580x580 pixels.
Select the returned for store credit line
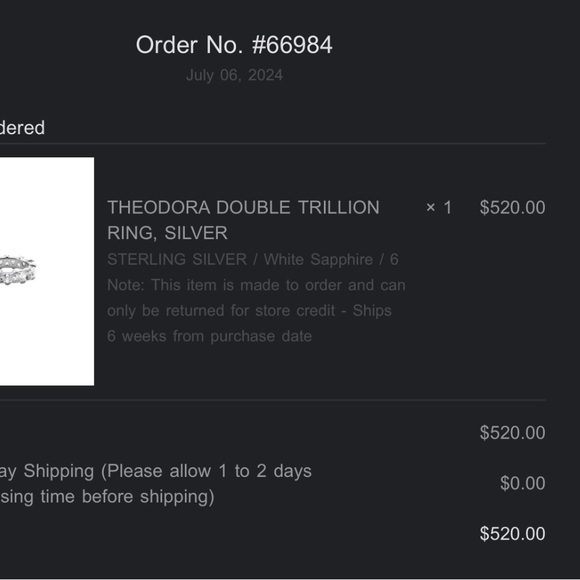pyautogui.click(x=249, y=311)
